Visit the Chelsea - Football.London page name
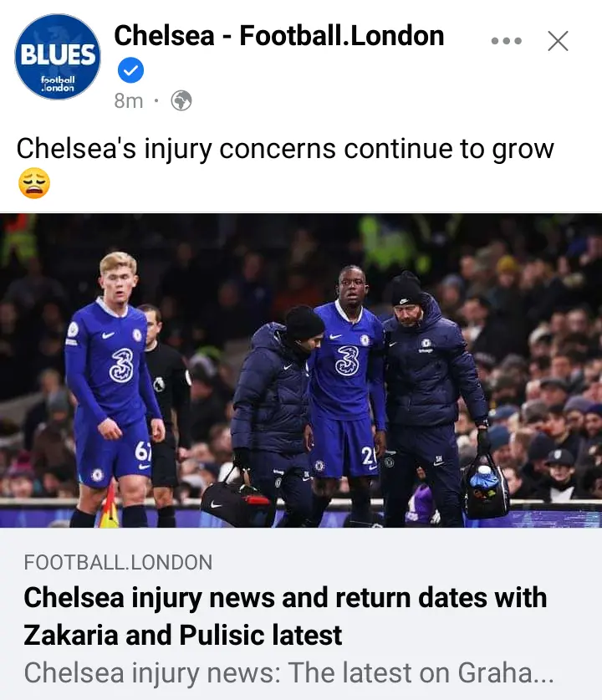 (x=279, y=36)
